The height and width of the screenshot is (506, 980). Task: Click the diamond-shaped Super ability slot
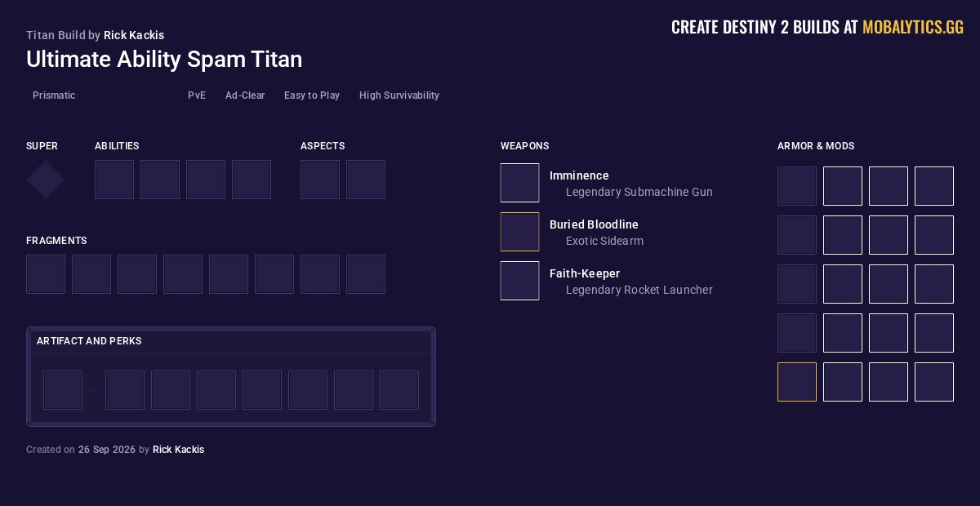[x=46, y=180]
